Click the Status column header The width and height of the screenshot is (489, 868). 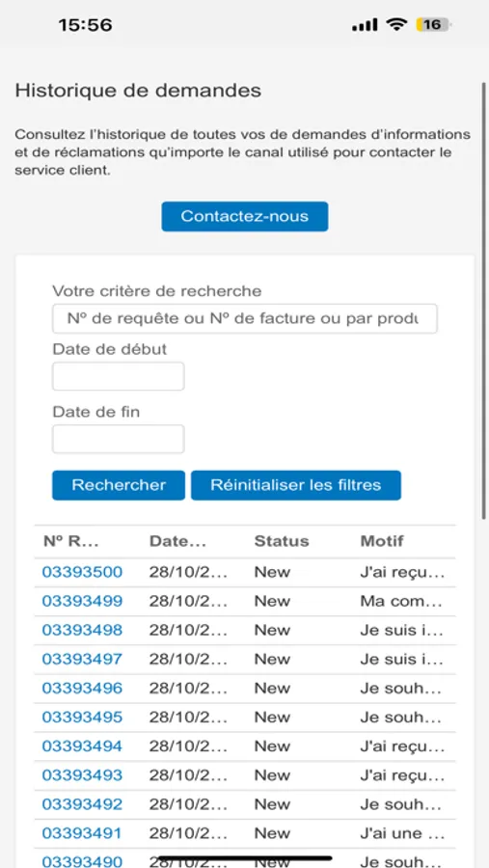pyautogui.click(x=282, y=541)
